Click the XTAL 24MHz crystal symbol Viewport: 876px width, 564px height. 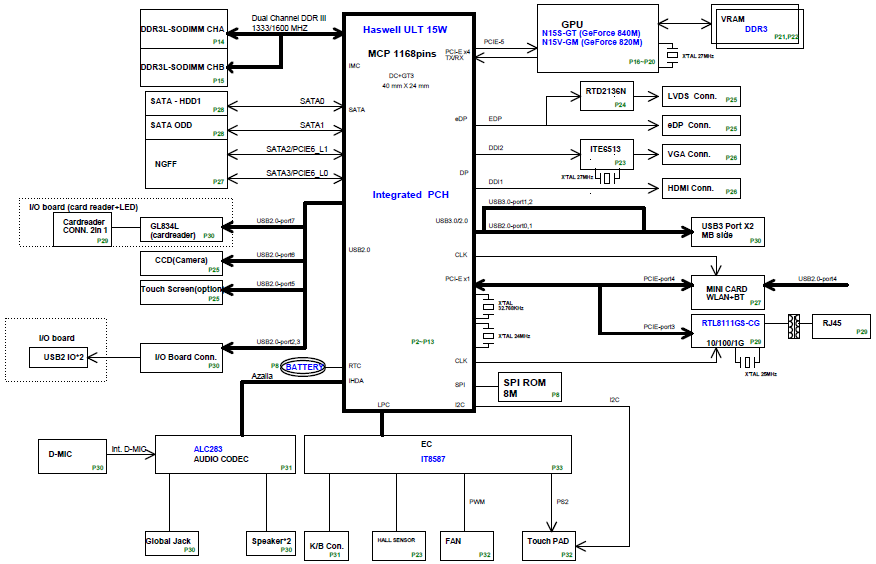[489, 336]
